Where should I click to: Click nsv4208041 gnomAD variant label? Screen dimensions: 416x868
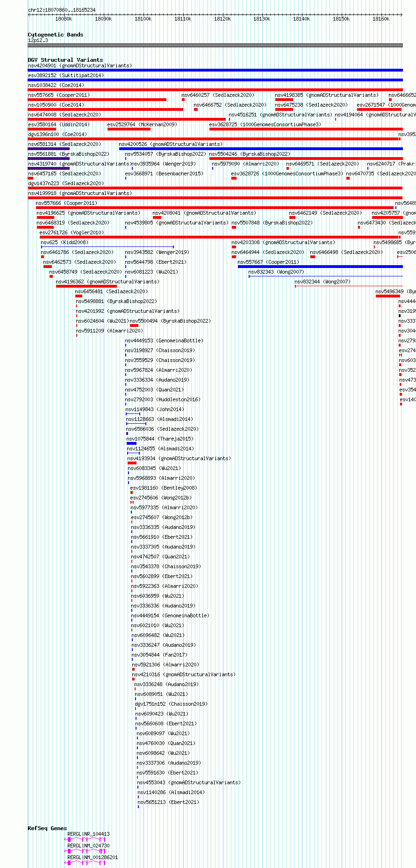point(205,213)
